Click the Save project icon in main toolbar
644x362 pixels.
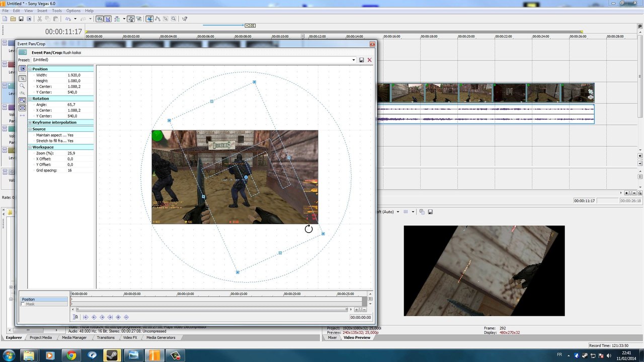pos(21,19)
